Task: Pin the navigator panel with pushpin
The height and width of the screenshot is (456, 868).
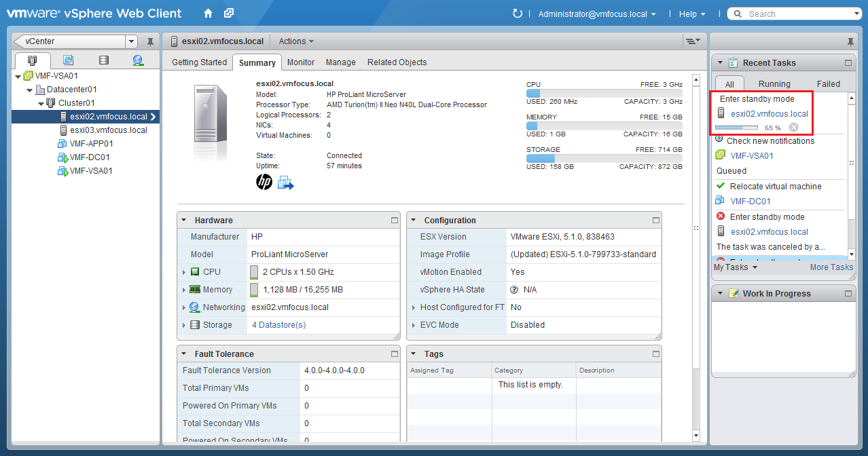Action: 150,42
